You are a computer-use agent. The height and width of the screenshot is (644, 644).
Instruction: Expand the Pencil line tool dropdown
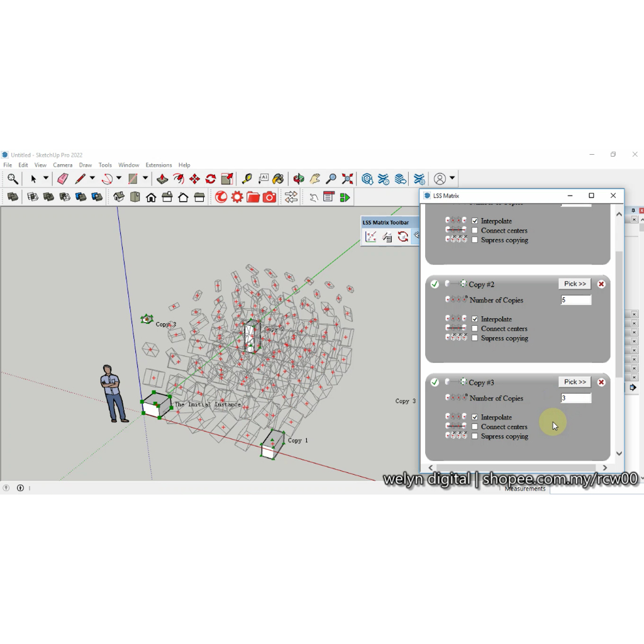tap(92, 179)
